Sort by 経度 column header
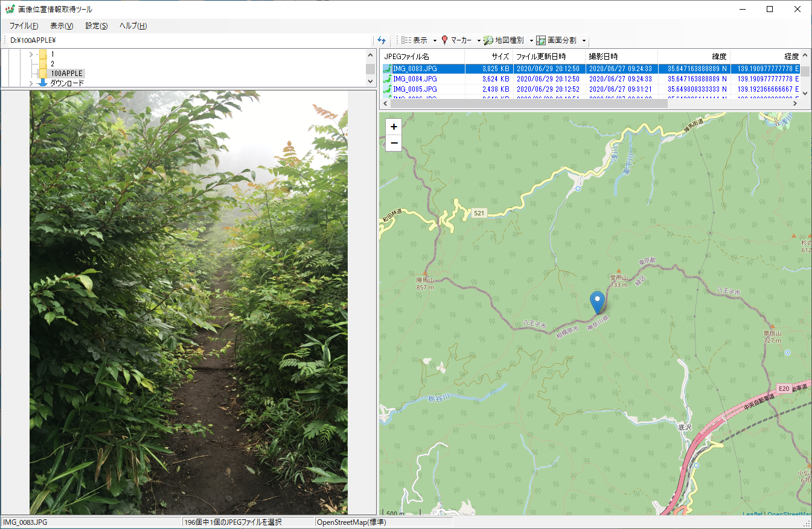This screenshot has width=812, height=529. (766, 57)
